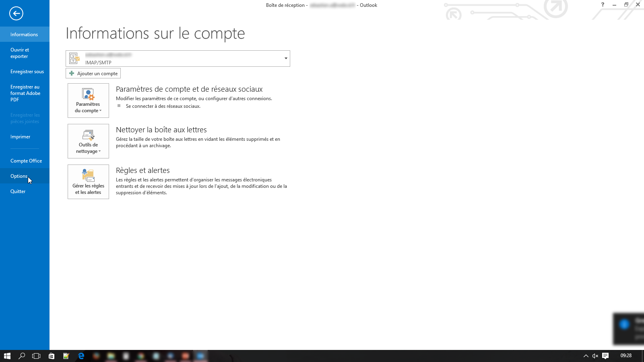Open Microsoft Edge from taskbar

[81, 356]
